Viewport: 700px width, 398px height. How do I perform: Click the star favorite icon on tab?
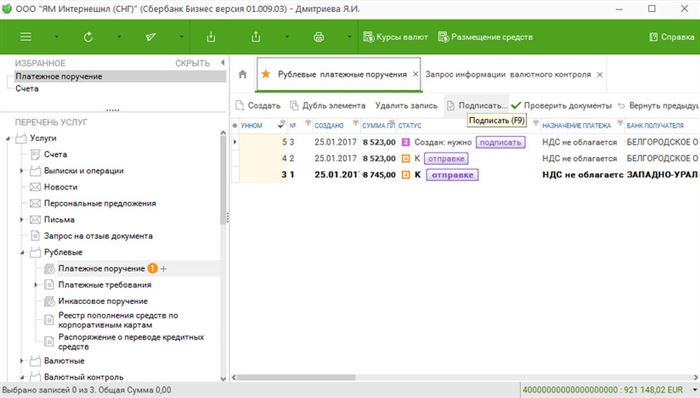(266, 74)
